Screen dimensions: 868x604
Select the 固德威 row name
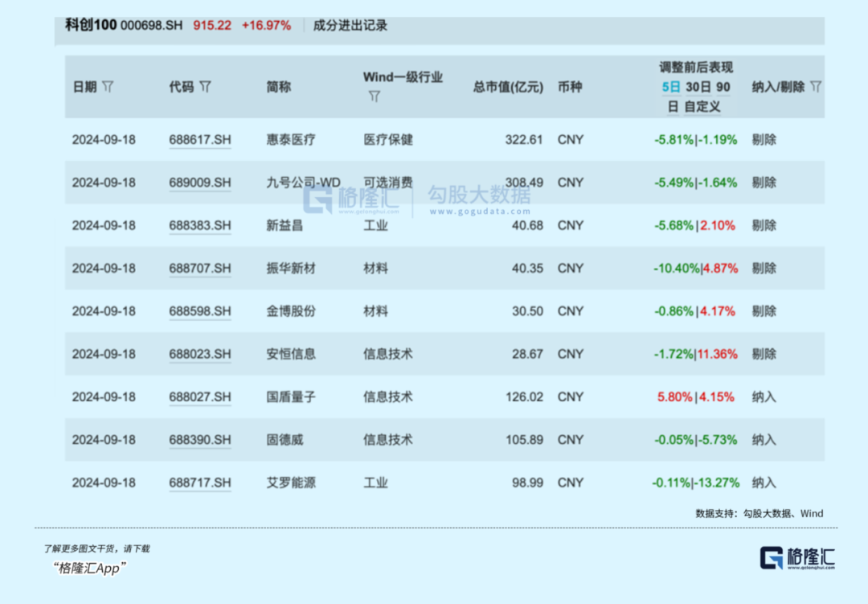click(285, 440)
